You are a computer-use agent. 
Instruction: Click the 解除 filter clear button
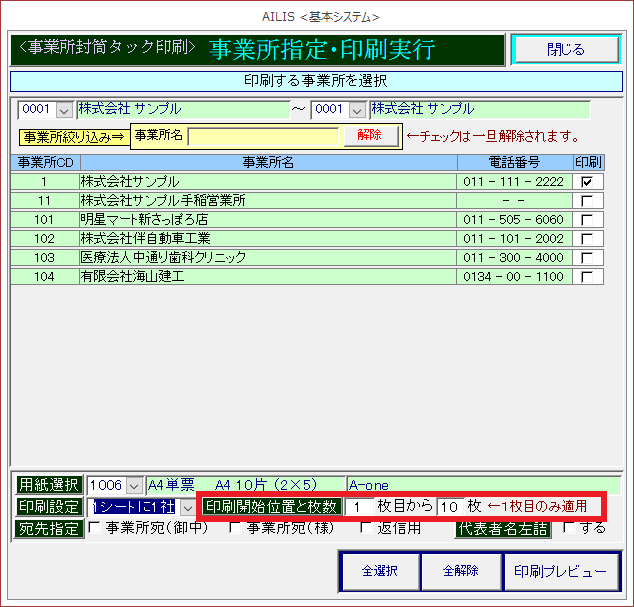click(370, 135)
